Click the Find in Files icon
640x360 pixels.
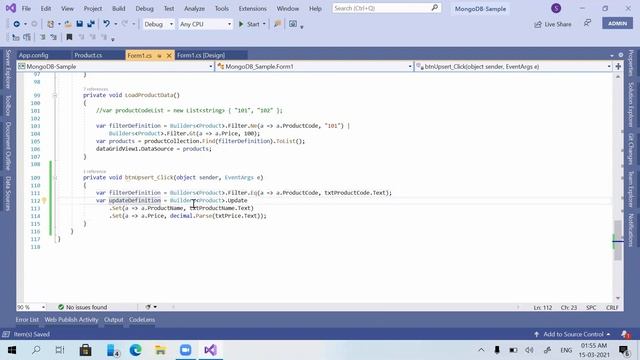coord(278,24)
